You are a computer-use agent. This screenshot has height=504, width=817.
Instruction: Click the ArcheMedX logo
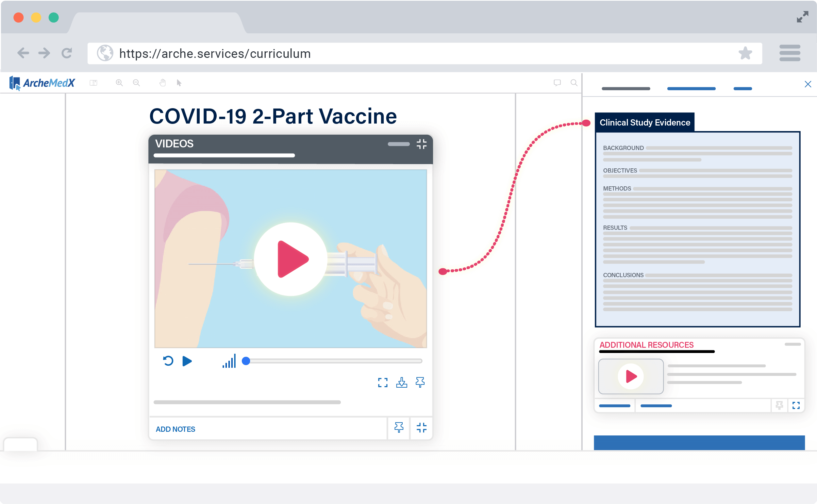(x=42, y=83)
